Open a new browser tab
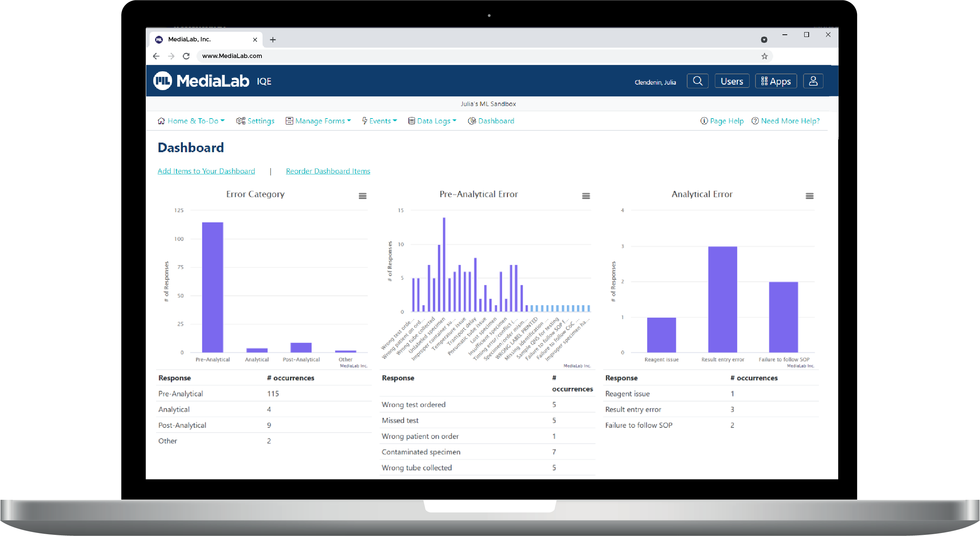Image resolution: width=980 pixels, height=536 pixels. tap(273, 40)
